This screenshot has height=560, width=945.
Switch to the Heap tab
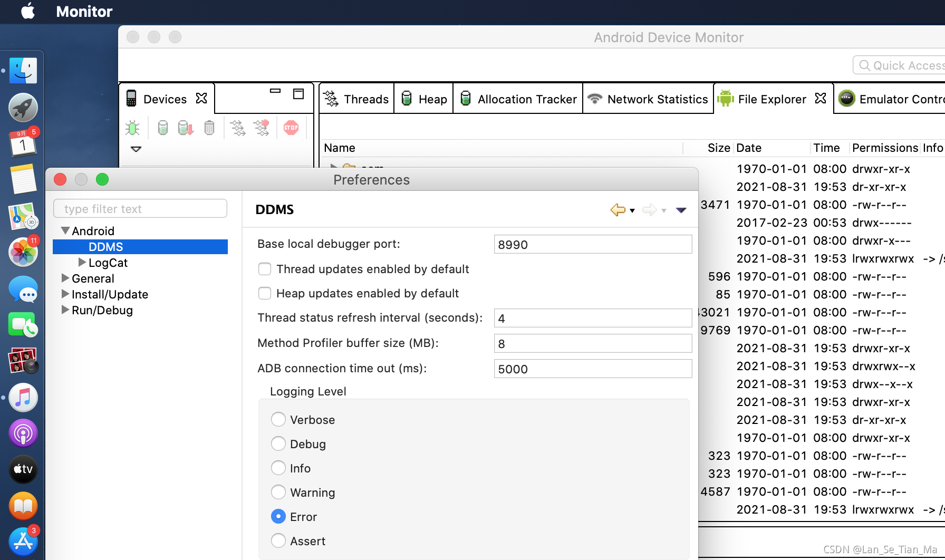tap(424, 99)
